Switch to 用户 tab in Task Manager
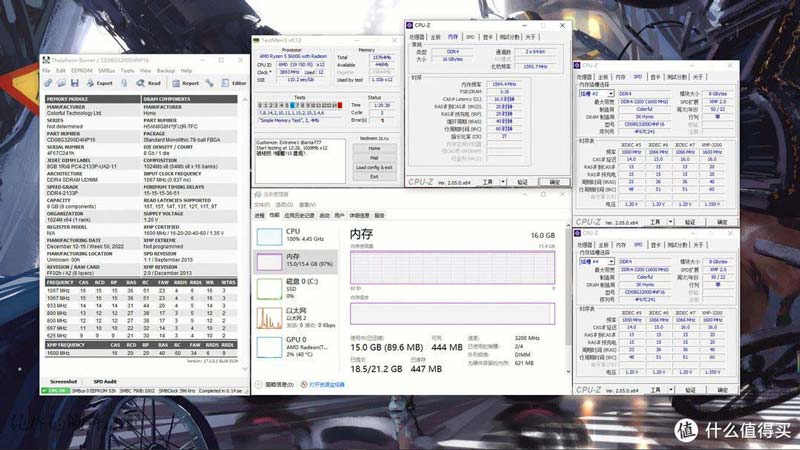This screenshot has height=450, width=800. pos(339,216)
